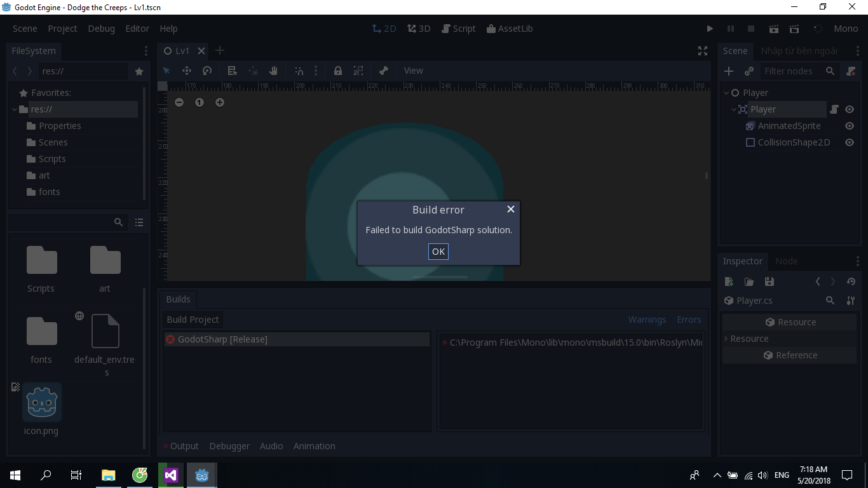Add a new node with the plus icon

(x=728, y=71)
